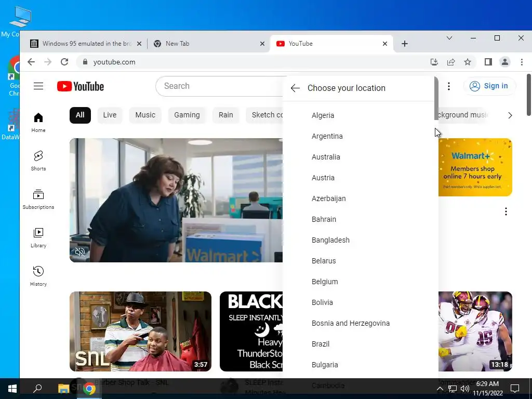Choose Bahrain as location
The height and width of the screenshot is (399, 532).
click(358, 219)
